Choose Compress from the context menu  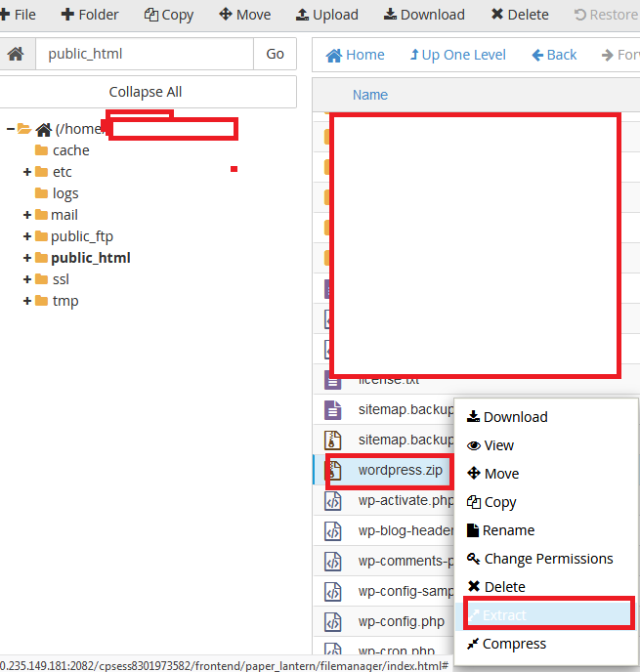514,644
